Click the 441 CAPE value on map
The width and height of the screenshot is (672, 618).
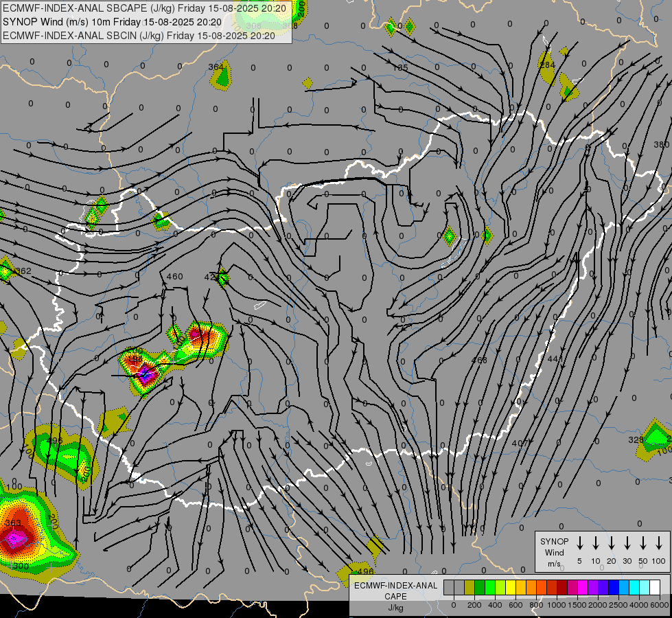click(x=555, y=359)
